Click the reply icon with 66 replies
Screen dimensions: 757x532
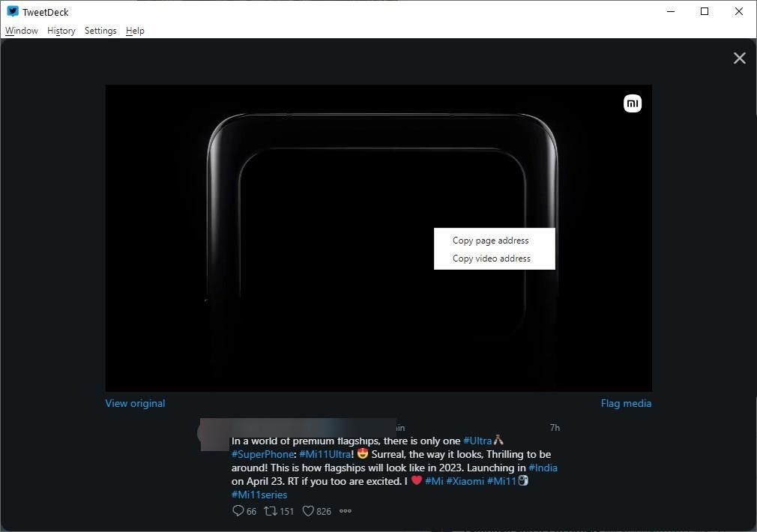pyautogui.click(x=238, y=511)
